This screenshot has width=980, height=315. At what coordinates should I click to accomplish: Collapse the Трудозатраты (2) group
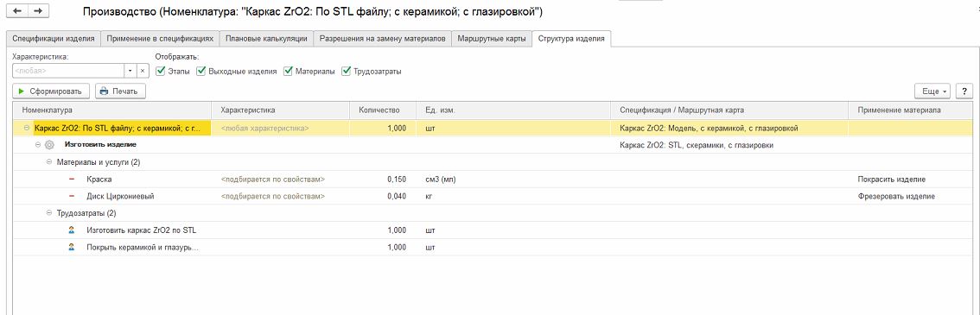pyautogui.click(x=49, y=213)
